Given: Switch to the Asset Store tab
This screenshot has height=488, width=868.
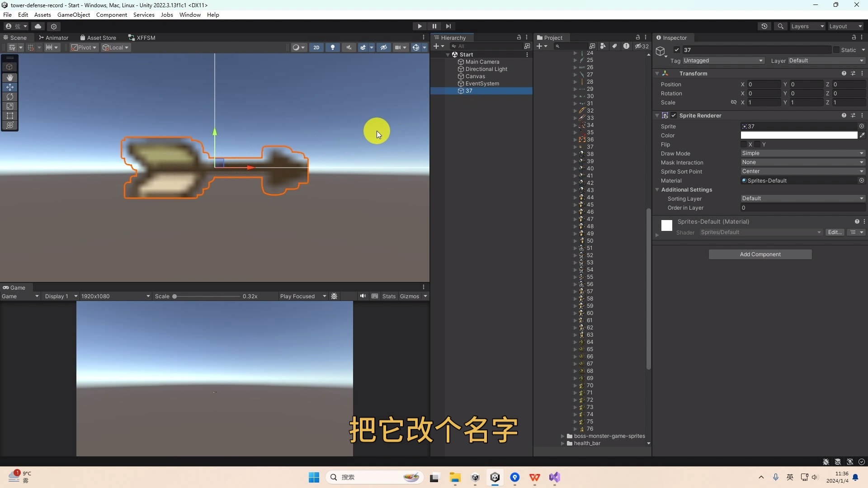Looking at the screenshot, I should [x=98, y=38].
